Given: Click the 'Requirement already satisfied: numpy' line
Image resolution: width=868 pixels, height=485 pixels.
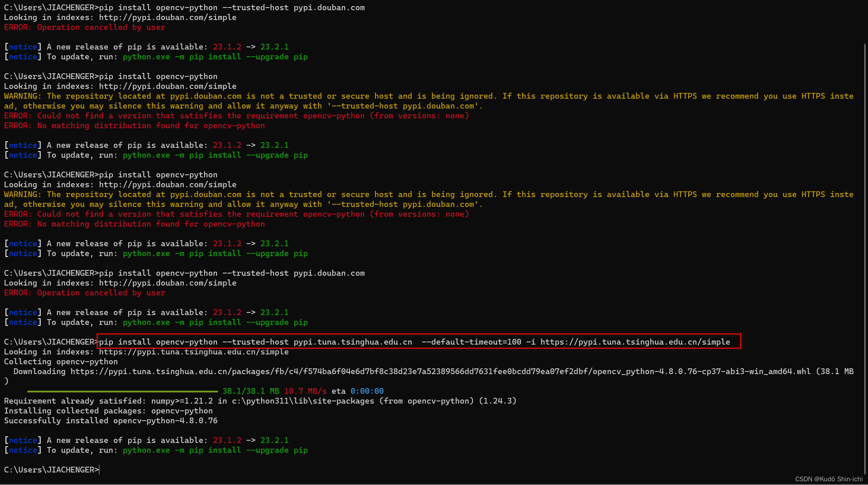Looking at the screenshot, I should pyautogui.click(x=260, y=401).
